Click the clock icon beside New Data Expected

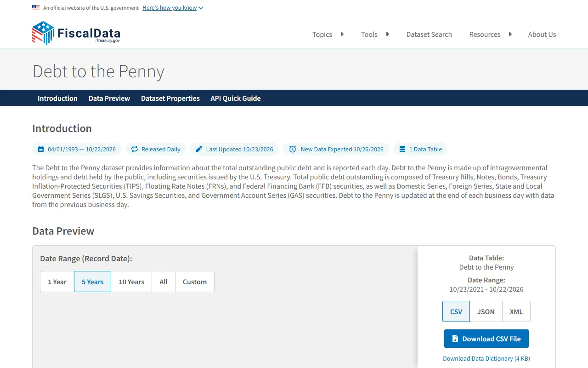coord(293,149)
